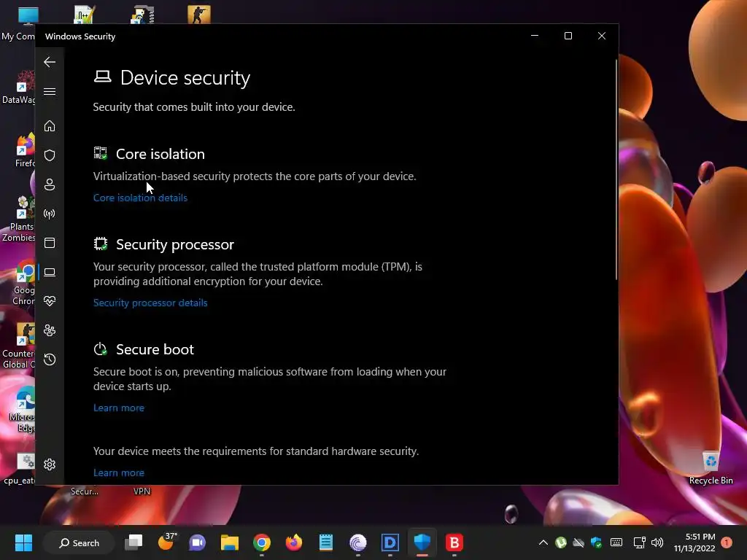Open Protection history clock icon

pos(50,359)
